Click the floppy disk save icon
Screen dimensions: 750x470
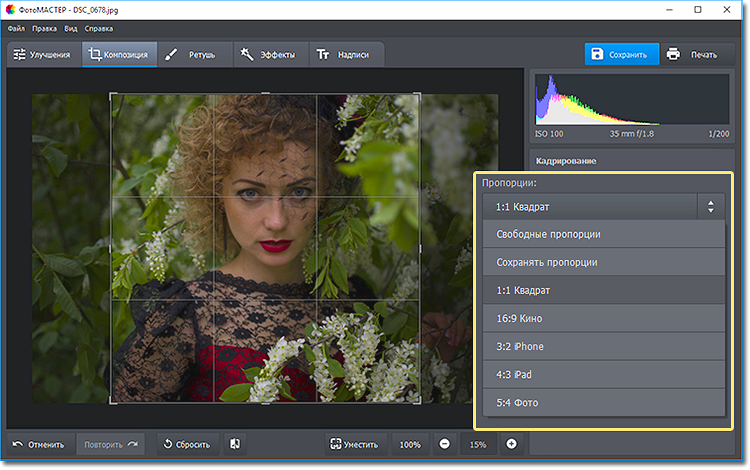(x=597, y=54)
